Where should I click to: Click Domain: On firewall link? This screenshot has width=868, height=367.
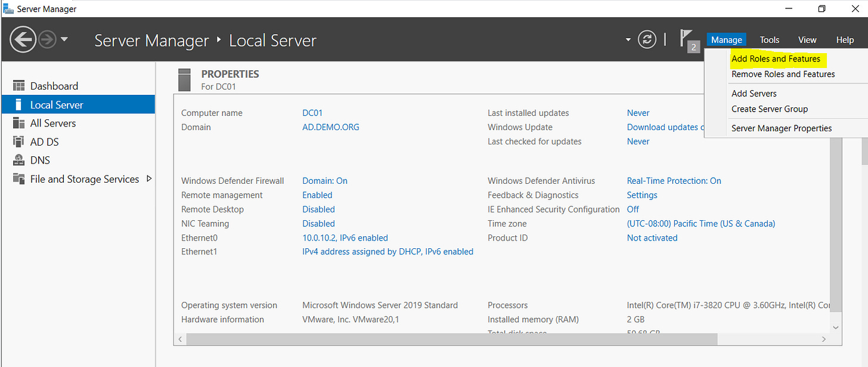click(325, 181)
